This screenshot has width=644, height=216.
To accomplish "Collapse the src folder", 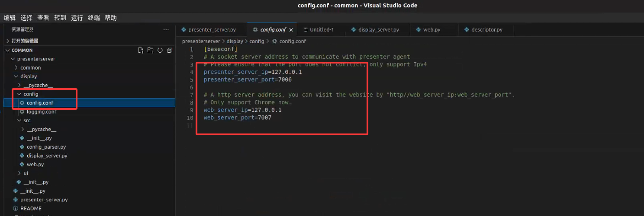I will (x=89, y=120).
